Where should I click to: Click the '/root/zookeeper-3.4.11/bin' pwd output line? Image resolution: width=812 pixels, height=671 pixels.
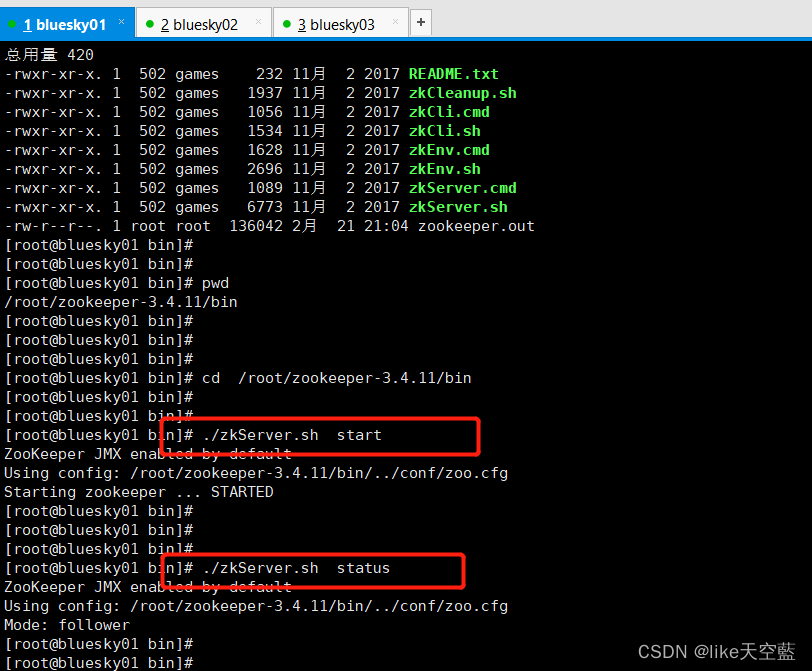(x=121, y=302)
